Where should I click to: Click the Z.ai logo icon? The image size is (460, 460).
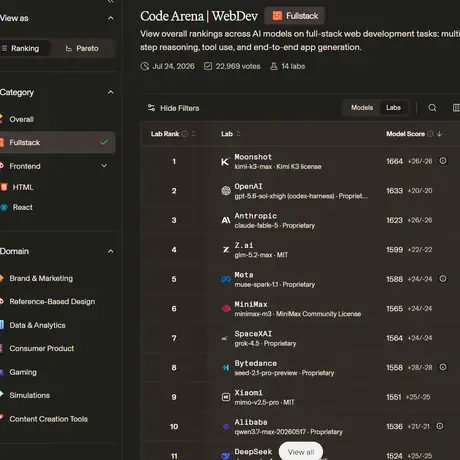(x=226, y=250)
